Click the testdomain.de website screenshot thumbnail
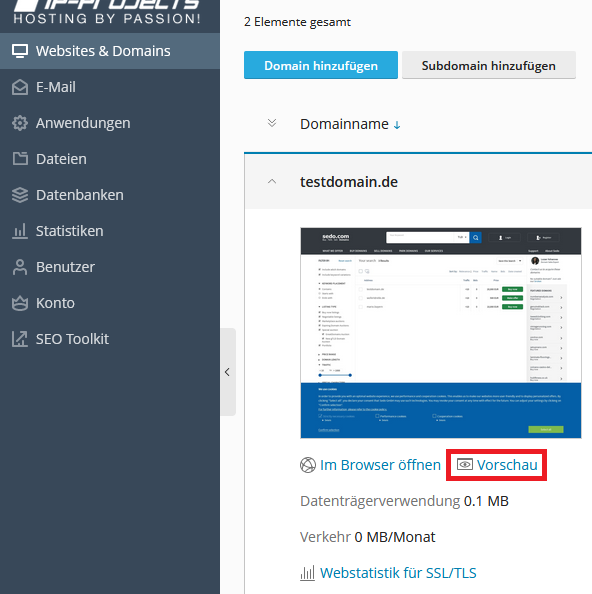Screen dimensions: 592x594 441,333
